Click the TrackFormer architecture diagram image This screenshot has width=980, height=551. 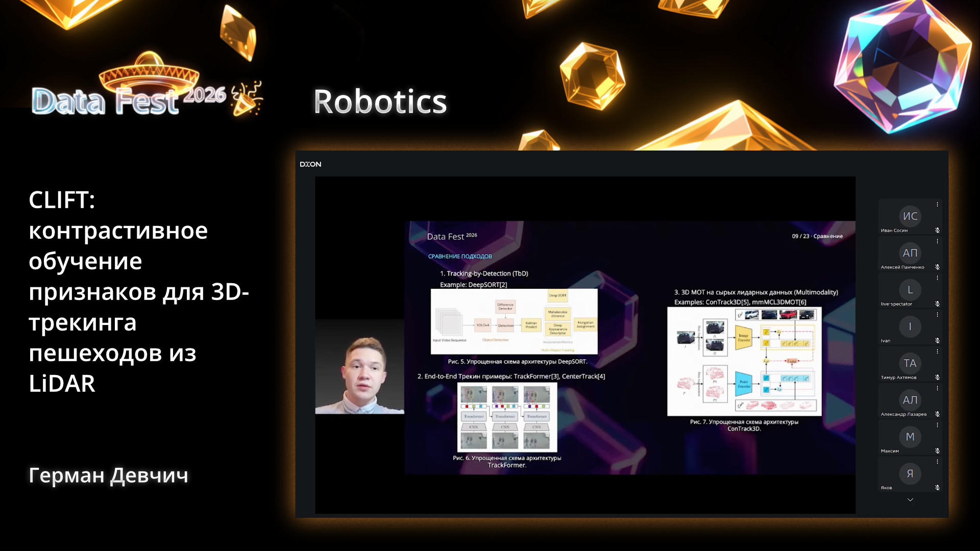pyautogui.click(x=507, y=417)
